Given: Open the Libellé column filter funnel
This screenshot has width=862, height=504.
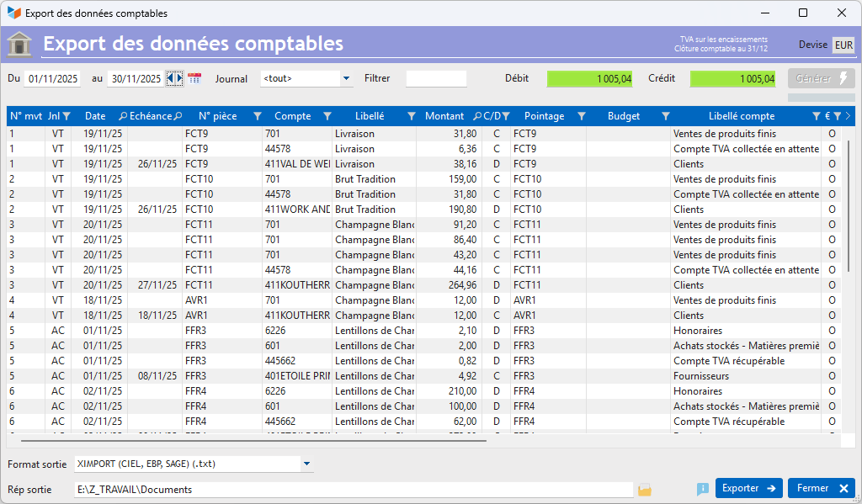Looking at the screenshot, I should click(411, 116).
